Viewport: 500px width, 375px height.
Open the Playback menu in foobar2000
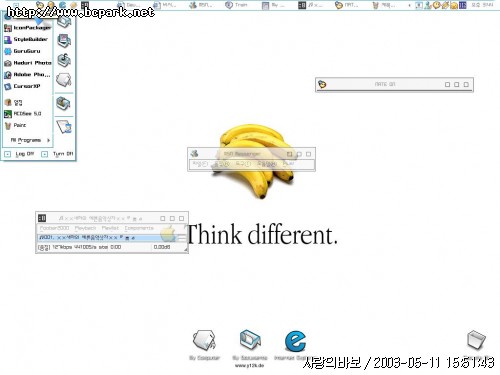click(x=85, y=228)
